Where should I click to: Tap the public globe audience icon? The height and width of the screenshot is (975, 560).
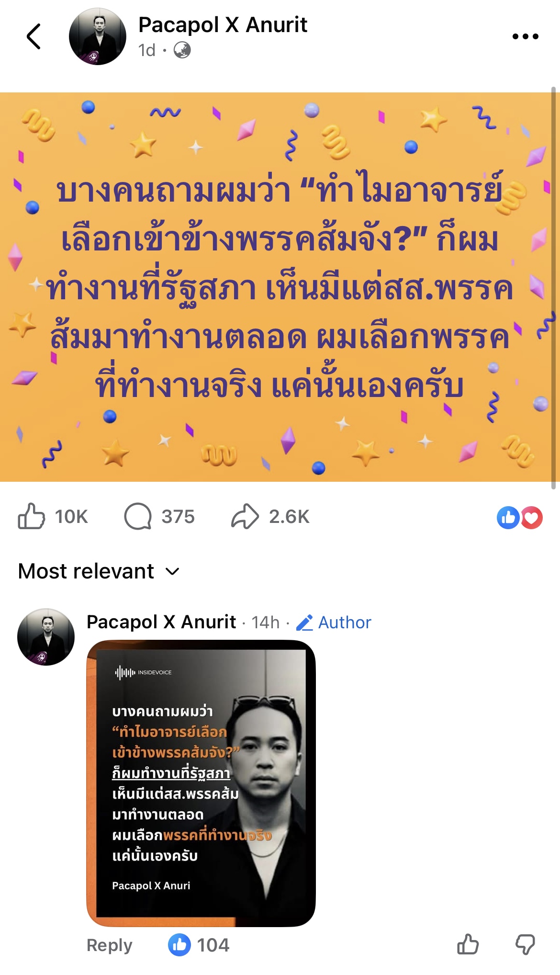(x=182, y=50)
